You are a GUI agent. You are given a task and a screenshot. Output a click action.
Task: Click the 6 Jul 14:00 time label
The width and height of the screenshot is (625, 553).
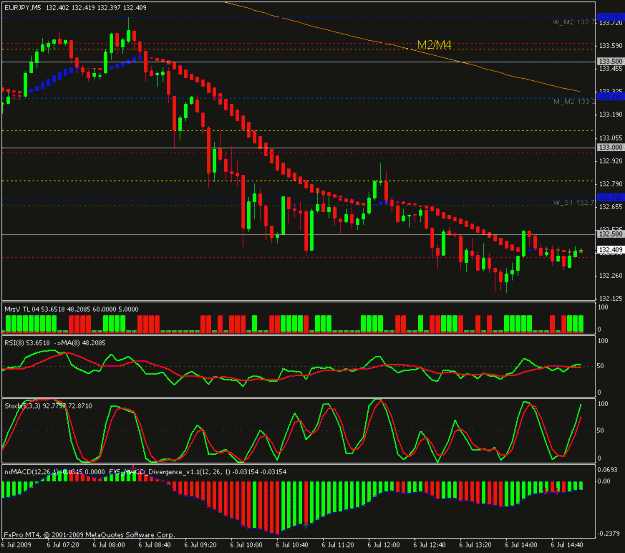[x=521, y=545]
